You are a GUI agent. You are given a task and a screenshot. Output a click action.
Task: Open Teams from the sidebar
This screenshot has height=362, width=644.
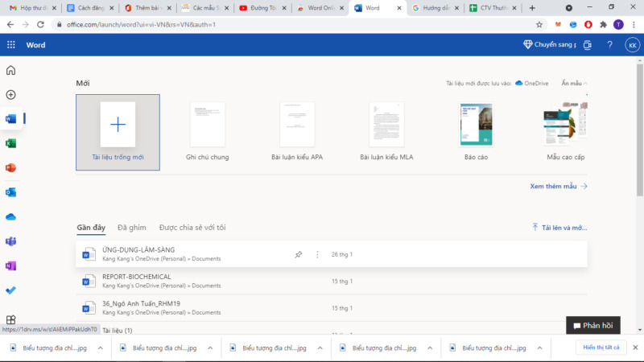tap(11, 241)
